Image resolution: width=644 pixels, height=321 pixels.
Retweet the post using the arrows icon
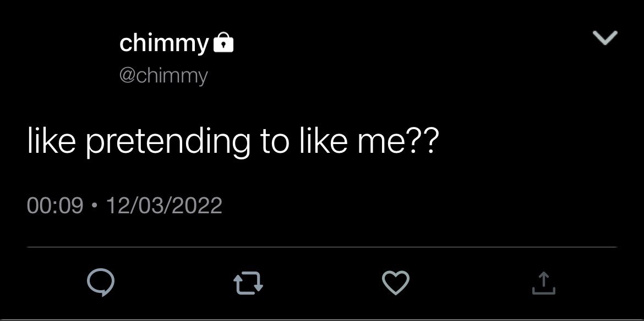[x=248, y=284]
